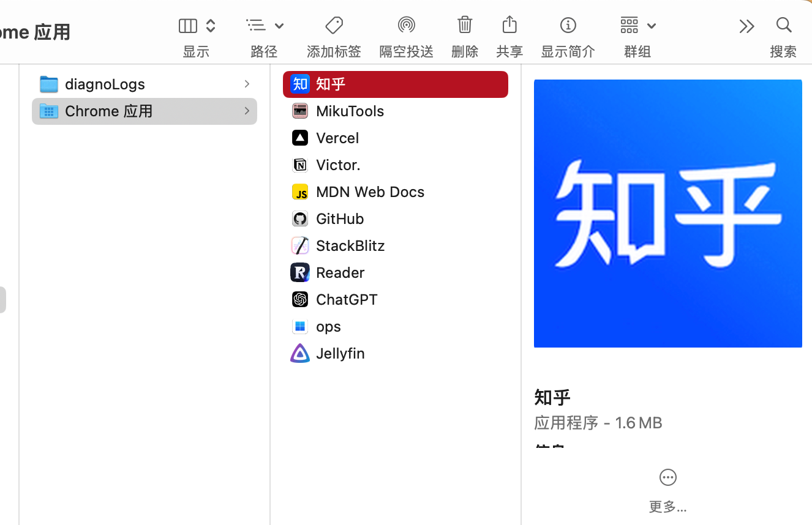Click the 路径 toolbar label
The image size is (812, 525).
point(264,51)
